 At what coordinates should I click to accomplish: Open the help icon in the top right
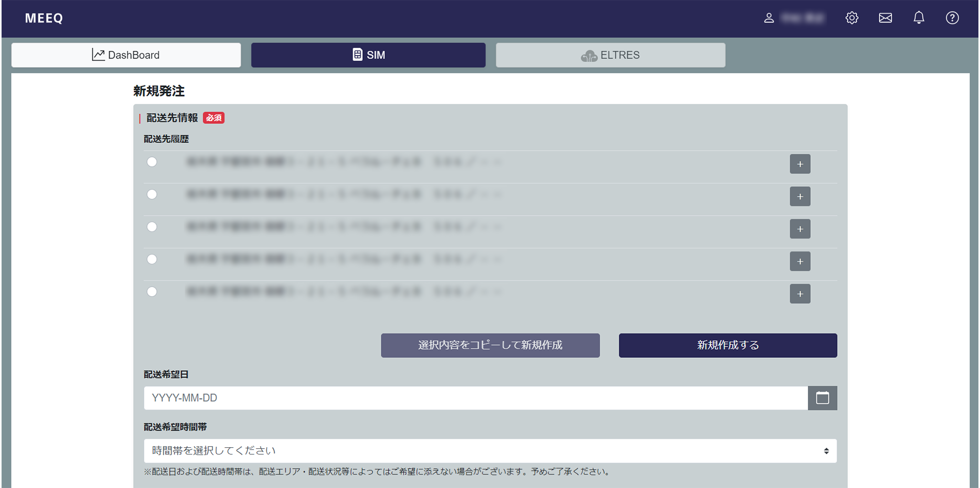pyautogui.click(x=952, y=18)
